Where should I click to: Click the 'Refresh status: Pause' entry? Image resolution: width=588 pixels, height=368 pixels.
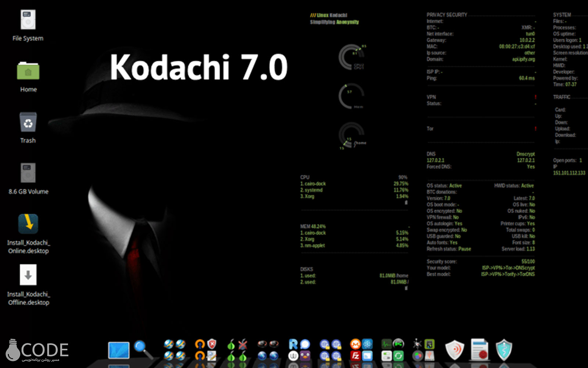click(x=449, y=249)
